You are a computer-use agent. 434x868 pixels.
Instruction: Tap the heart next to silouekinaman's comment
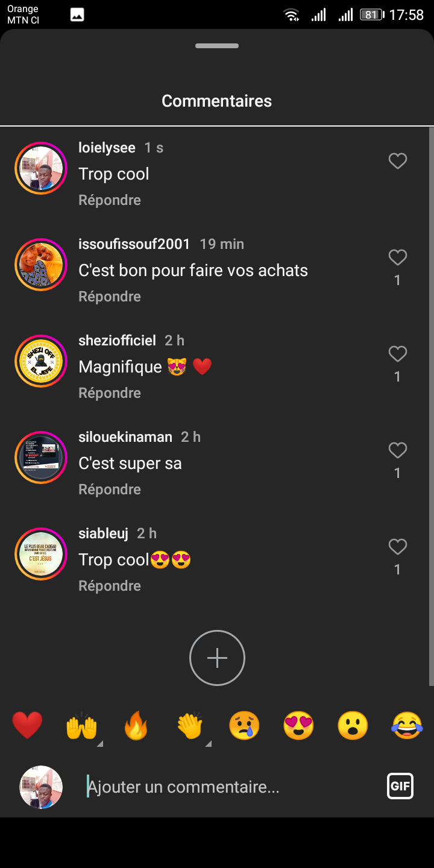(397, 450)
